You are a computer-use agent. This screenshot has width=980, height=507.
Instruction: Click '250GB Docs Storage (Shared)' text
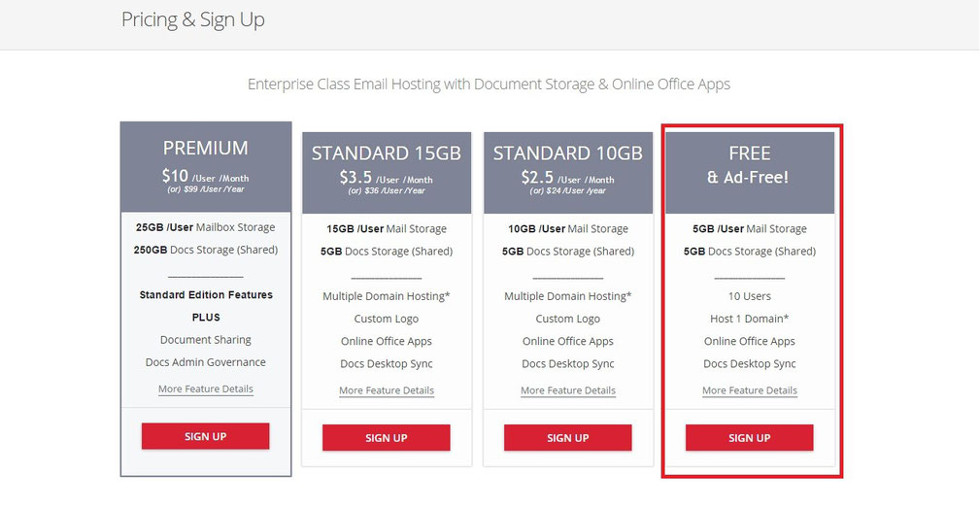206,250
